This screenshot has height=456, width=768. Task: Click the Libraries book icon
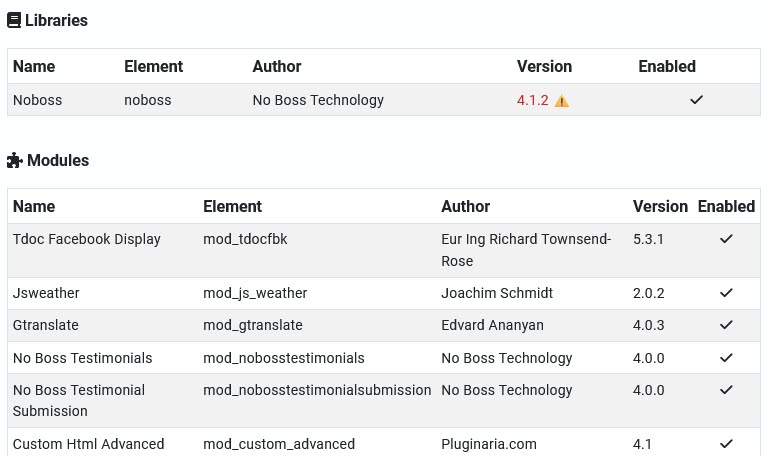point(14,20)
